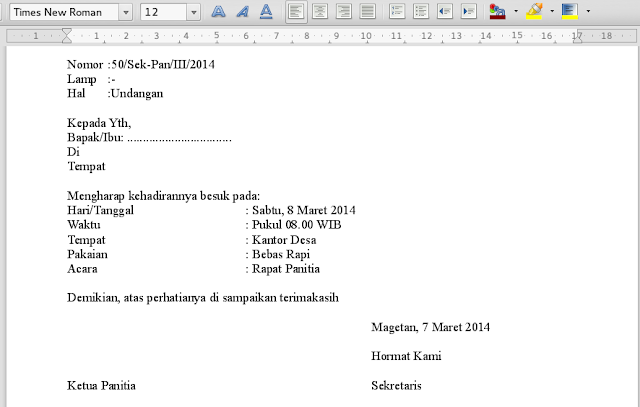The width and height of the screenshot is (640, 407).
Task: Click the text "Nomor :50/Sek-Pan/III/2014"
Action: pyautogui.click(x=141, y=64)
